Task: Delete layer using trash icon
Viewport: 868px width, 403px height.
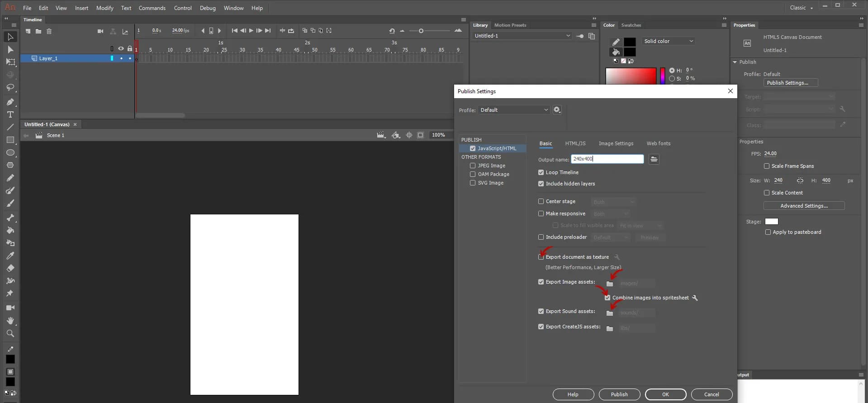Action: click(49, 31)
